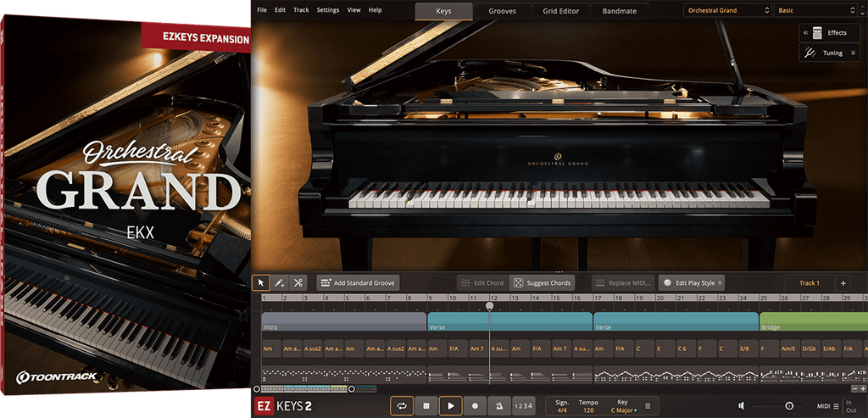Select the green Bridge song part
This screenshot has width=868, height=418.
pos(813,321)
